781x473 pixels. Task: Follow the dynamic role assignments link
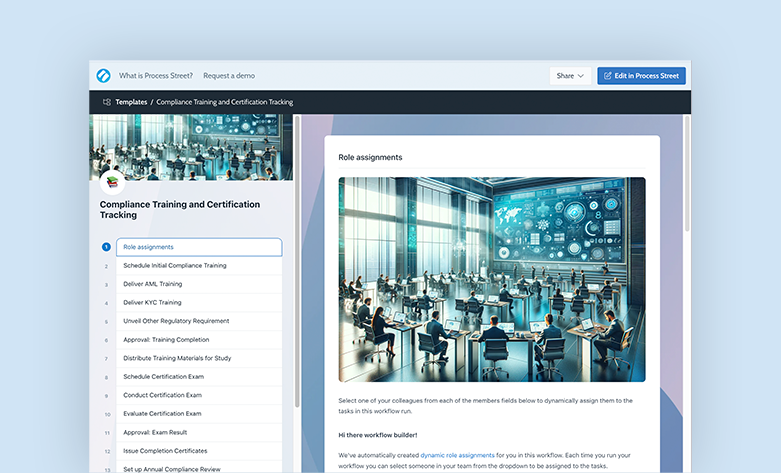coord(457,455)
